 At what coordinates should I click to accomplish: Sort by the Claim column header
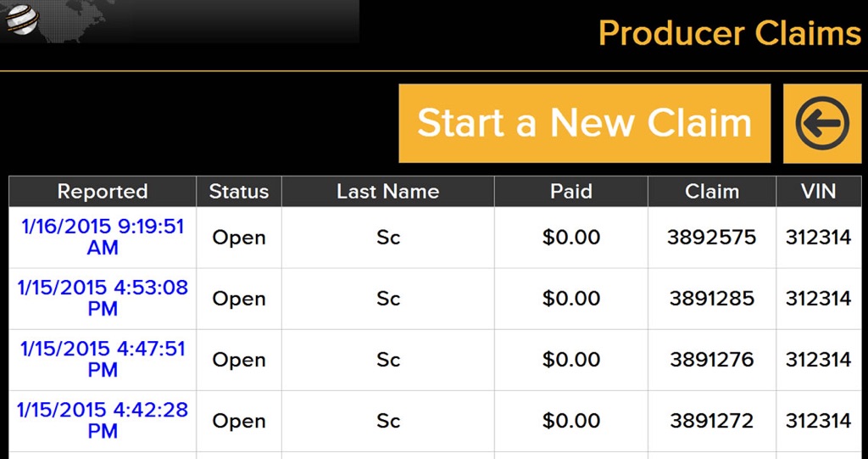click(x=712, y=192)
